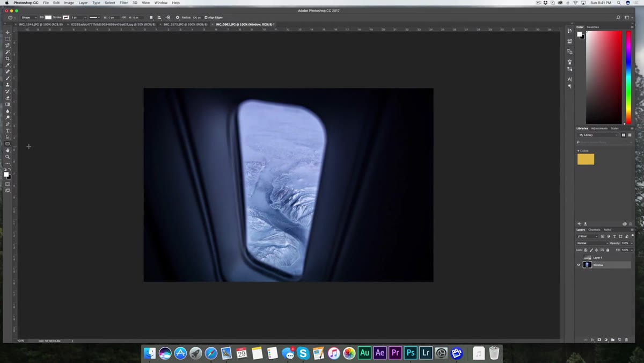Hide the Window layer
Viewport: 644px width, 363px height.
pos(579,265)
